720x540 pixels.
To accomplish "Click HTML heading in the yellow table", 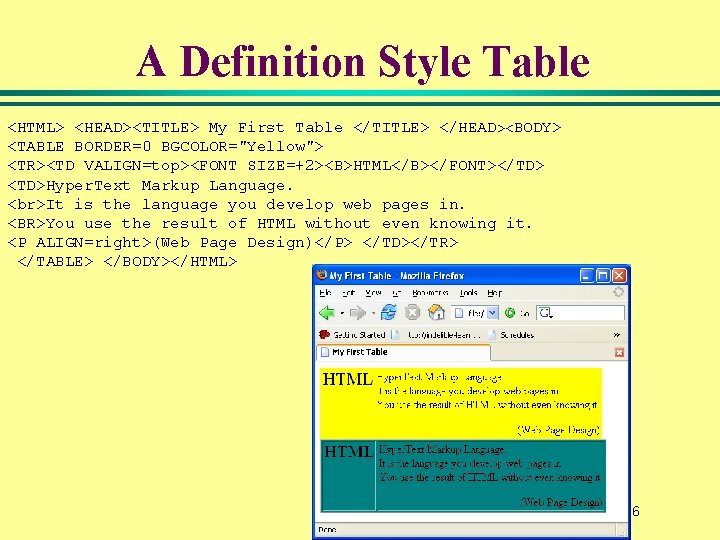I will (x=348, y=379).
